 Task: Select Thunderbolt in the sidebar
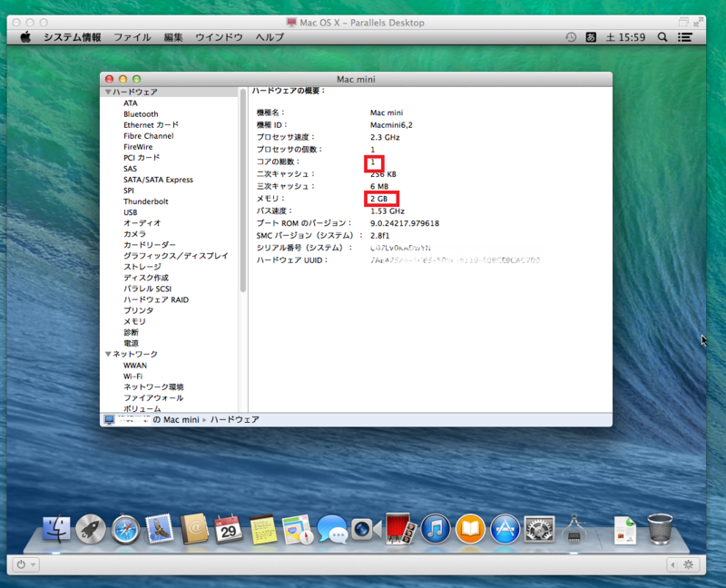(x=146, y=201)
